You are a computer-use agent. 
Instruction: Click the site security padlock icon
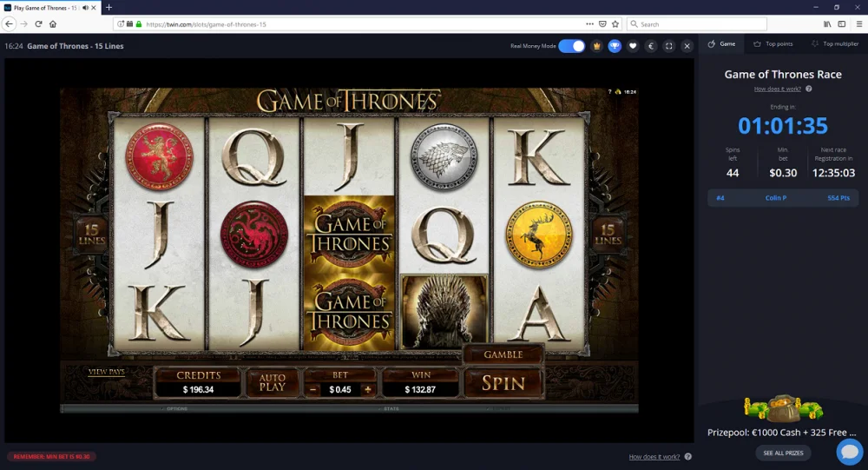tap(138, 24)
